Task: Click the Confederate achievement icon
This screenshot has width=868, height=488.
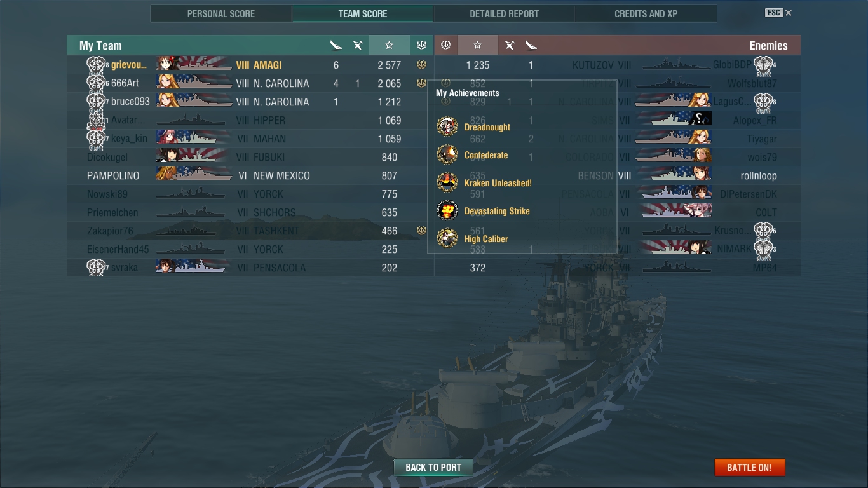Action: [x=447, y=154]
